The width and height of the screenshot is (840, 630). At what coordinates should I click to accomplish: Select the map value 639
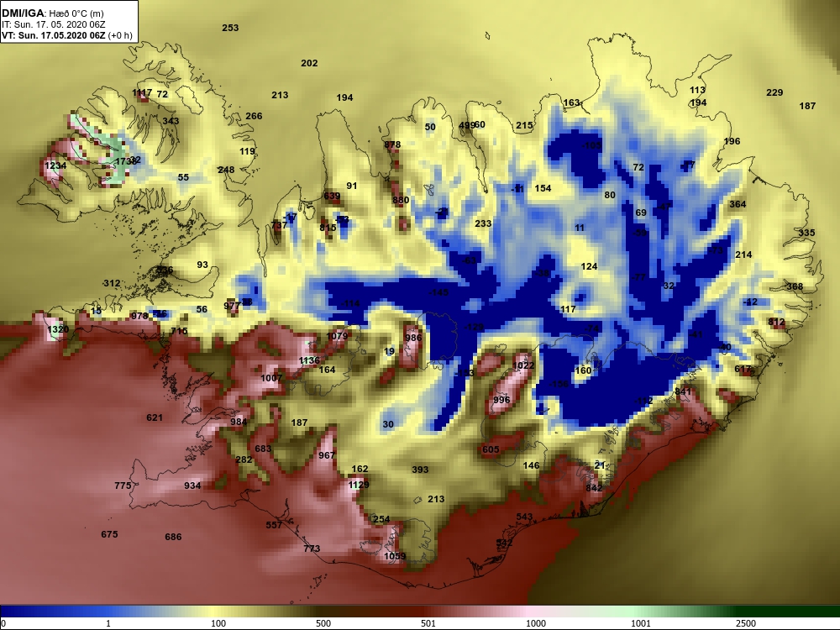click(x=332, y=196)
